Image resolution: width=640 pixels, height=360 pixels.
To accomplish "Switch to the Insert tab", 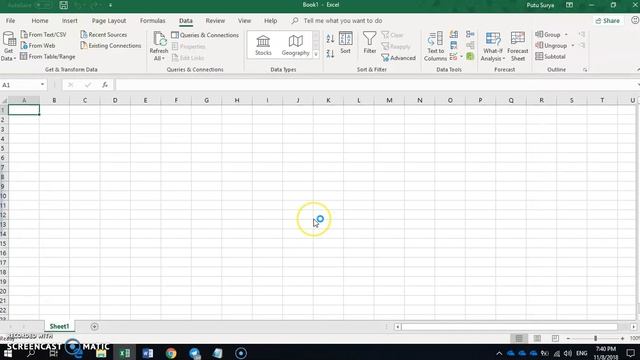I will [x=69, y=20].
